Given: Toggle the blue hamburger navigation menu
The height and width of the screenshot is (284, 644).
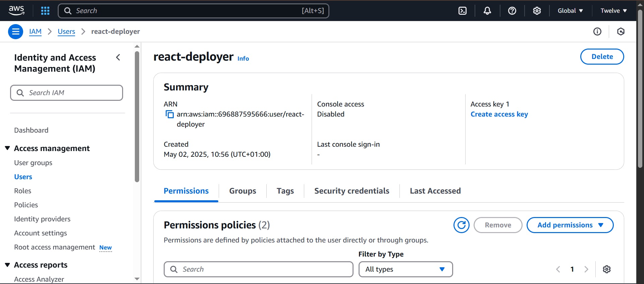Looking at the screenshot, I should (x=15, y=31).
